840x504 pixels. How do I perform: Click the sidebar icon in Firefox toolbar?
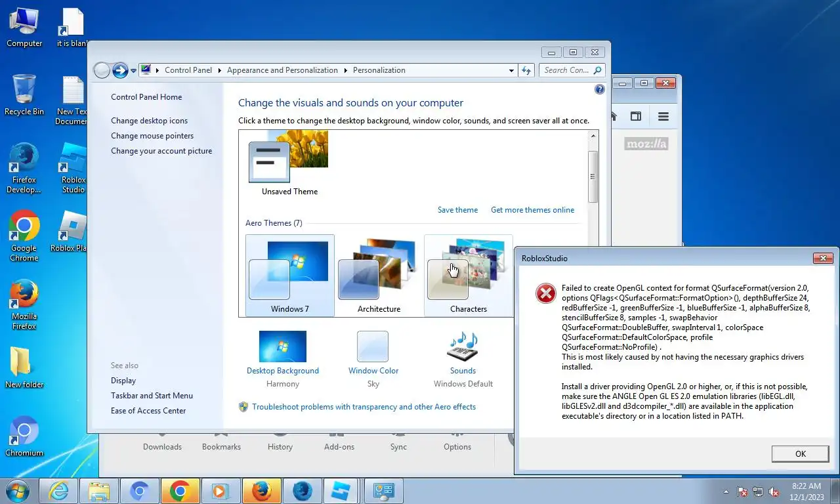pyautogui.click(x=636, y=117)
